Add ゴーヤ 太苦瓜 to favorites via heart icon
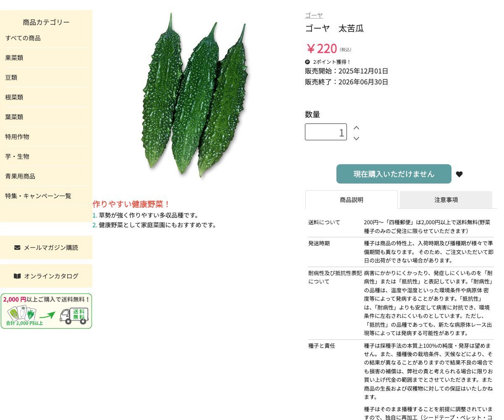 point(459,174)
